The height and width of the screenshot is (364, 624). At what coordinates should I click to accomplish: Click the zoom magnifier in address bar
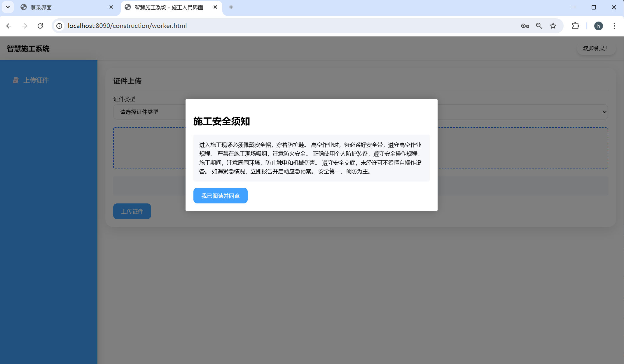pos(539,26)
